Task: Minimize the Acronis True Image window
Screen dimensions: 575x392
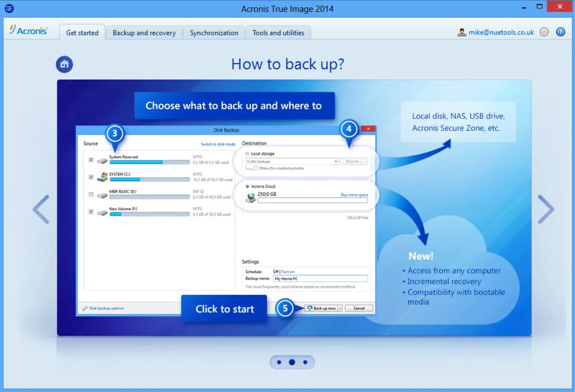Action: point(524,7)
